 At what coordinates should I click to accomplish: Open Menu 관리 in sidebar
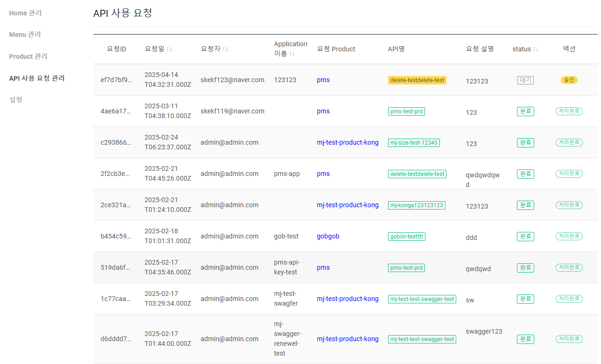[x=25, y=35]
